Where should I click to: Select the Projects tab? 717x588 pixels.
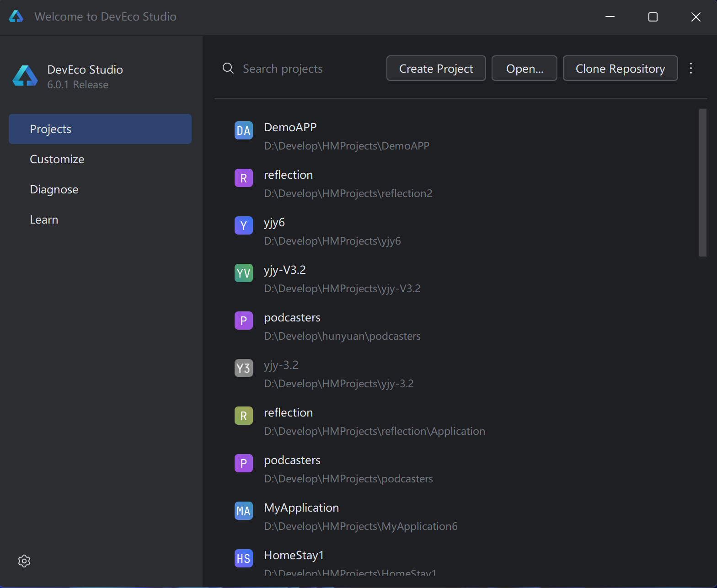coord(100,129)
